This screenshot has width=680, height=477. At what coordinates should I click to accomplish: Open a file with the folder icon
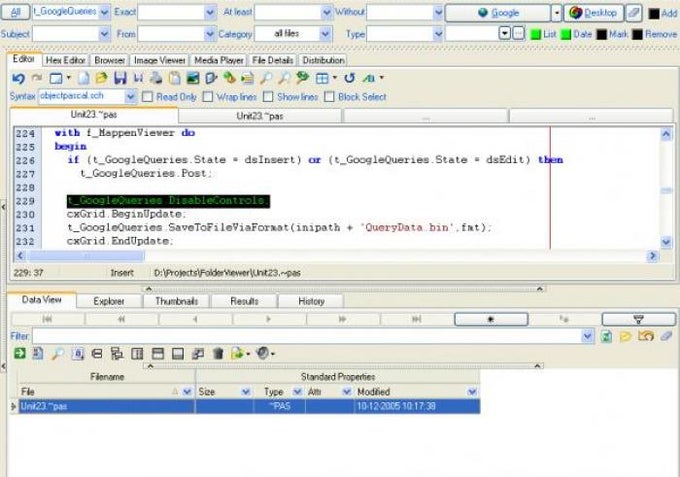coord(101,78)
